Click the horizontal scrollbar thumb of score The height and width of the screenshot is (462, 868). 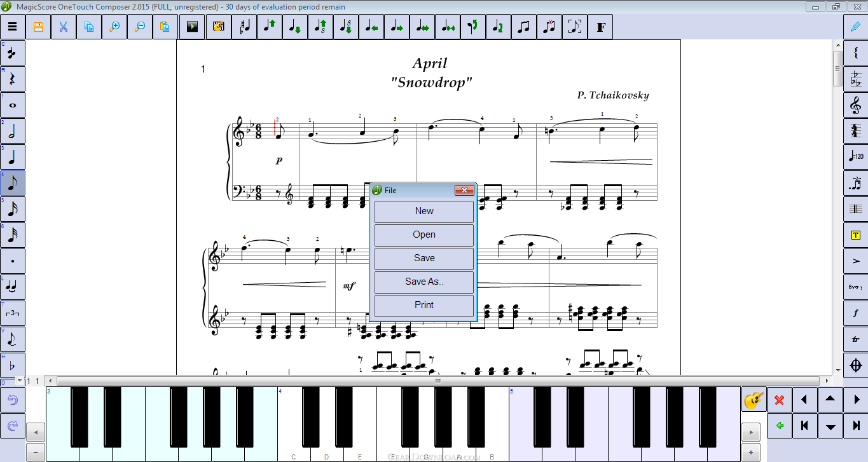click(438, 381)
